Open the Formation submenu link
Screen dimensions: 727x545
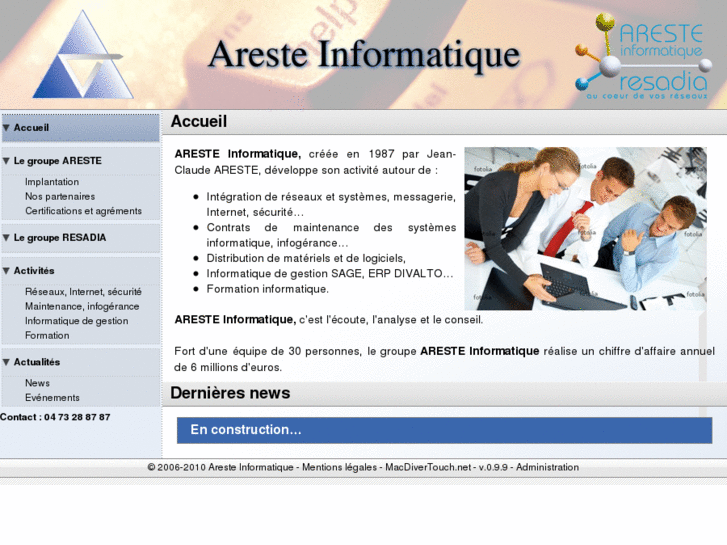[x=47, y=335]
